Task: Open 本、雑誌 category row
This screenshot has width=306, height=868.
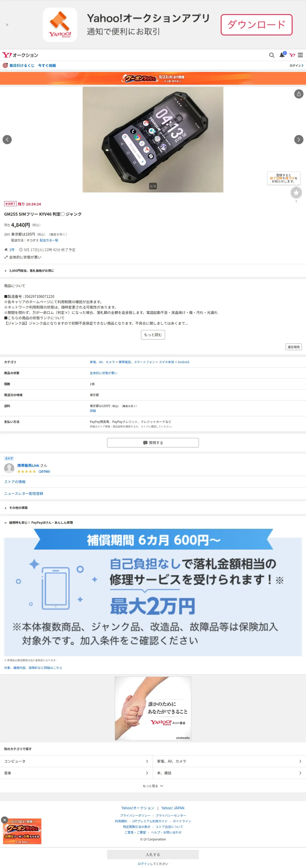Action: [x=229, y=773]
